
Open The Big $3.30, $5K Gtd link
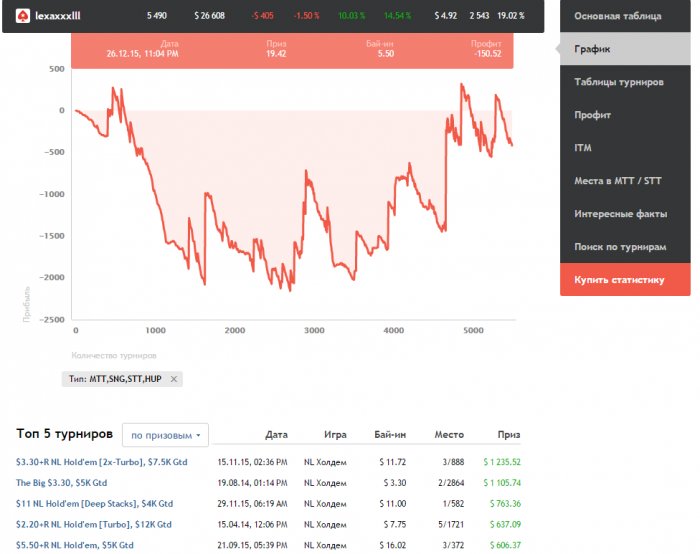[80, 483]
